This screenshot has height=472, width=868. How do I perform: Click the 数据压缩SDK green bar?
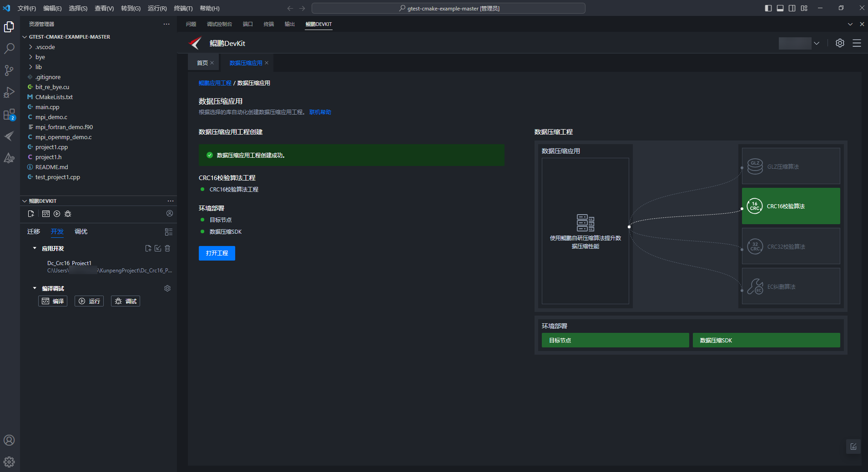coord(766,340)
